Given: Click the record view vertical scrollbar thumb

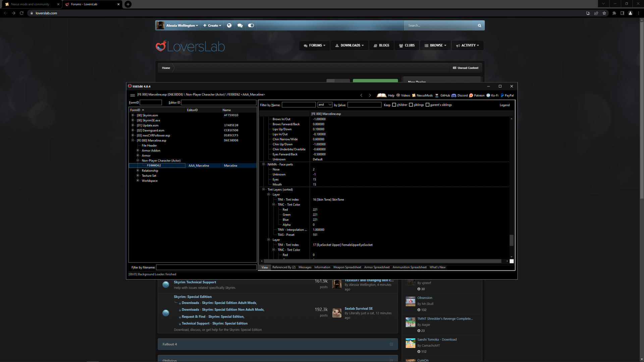Looking at the screenshot, I should click(512, 240).
